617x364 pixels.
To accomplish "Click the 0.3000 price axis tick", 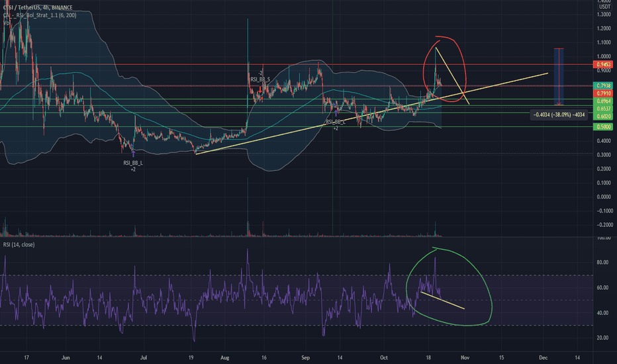I will click(604, 155).
